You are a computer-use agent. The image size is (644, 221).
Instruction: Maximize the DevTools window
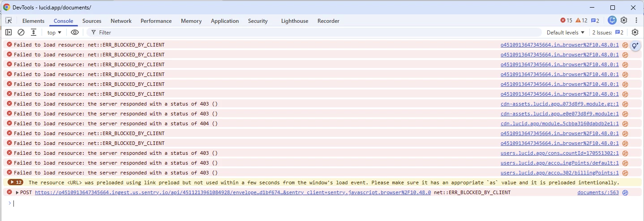tap(613, 7)
